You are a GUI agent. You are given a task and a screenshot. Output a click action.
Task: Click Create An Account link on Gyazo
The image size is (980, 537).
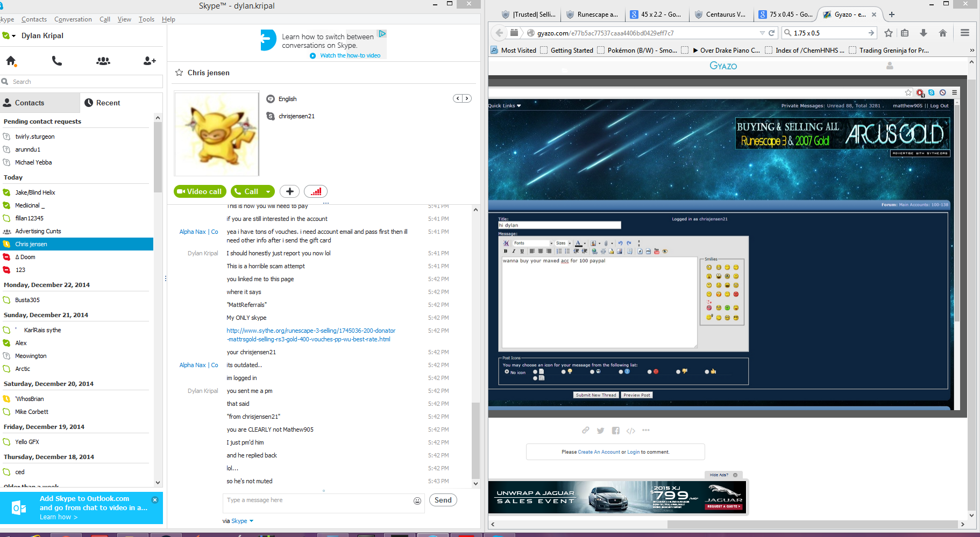[599, 452]
